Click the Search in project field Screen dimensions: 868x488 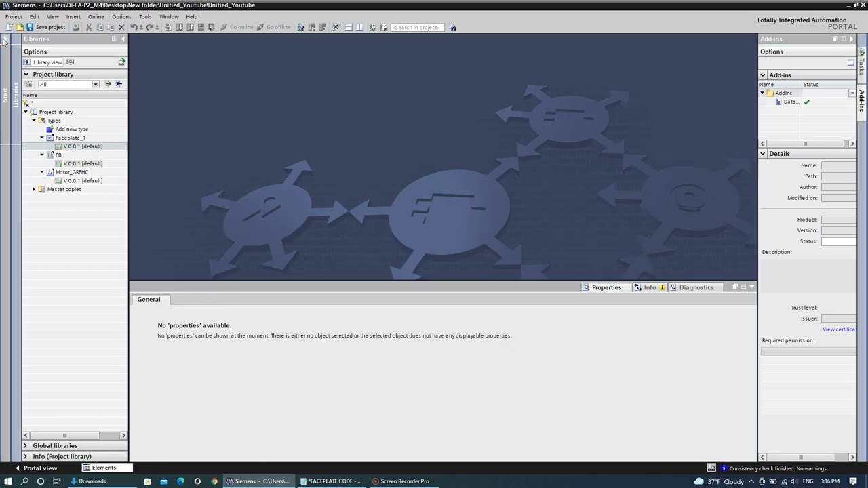coord(417,27)
